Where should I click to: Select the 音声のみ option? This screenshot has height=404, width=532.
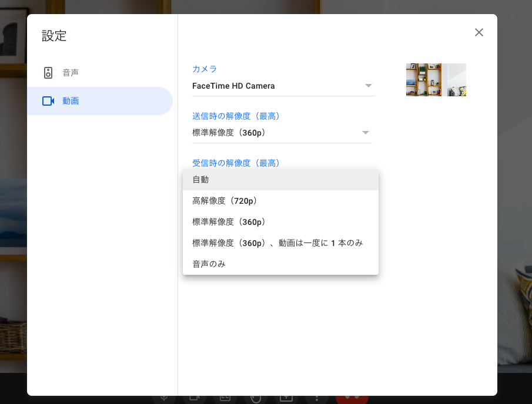280,264
